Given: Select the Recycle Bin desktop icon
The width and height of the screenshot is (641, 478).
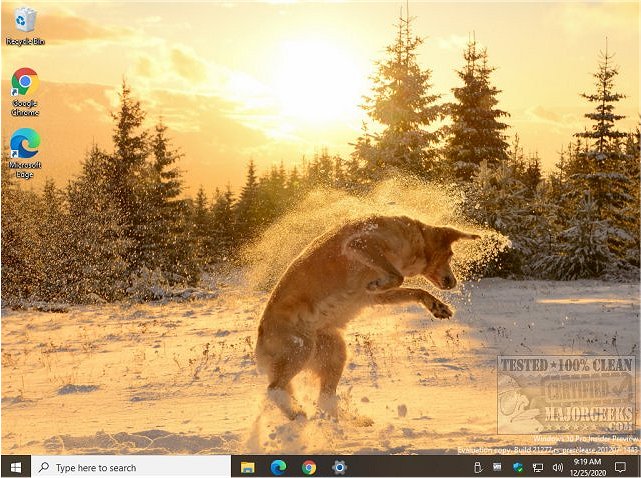Looking at the screenshot, I should click(25, 26).
